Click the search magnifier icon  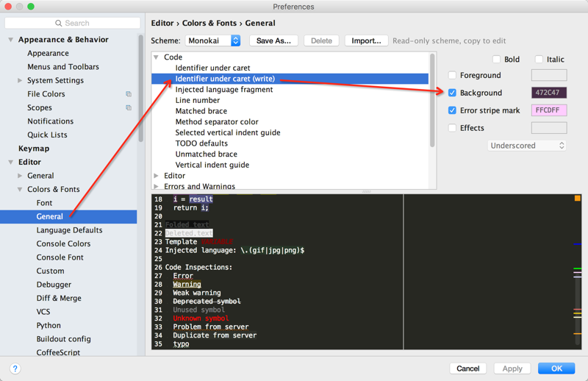coord(59,24)
